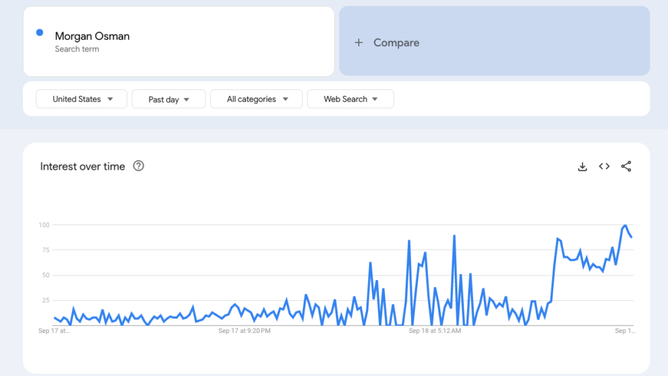
Task: Share the interest over time chart
Action: (x=626, y=166)
